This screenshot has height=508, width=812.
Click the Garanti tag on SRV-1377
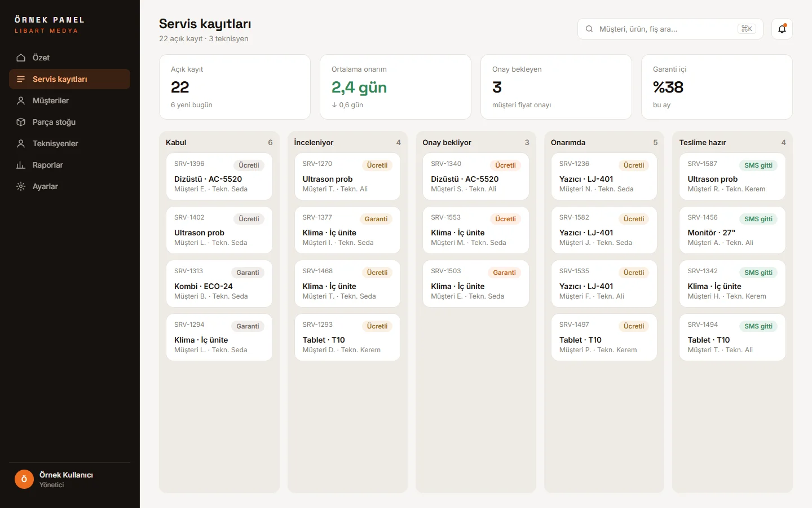point(376,219)
